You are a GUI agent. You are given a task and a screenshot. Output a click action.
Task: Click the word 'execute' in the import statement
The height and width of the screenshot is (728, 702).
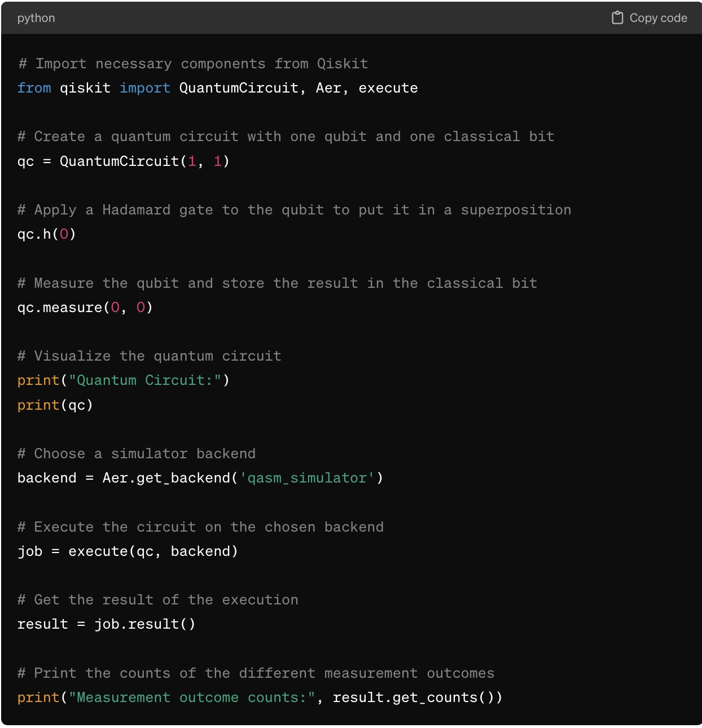click(x=388, y=88)
